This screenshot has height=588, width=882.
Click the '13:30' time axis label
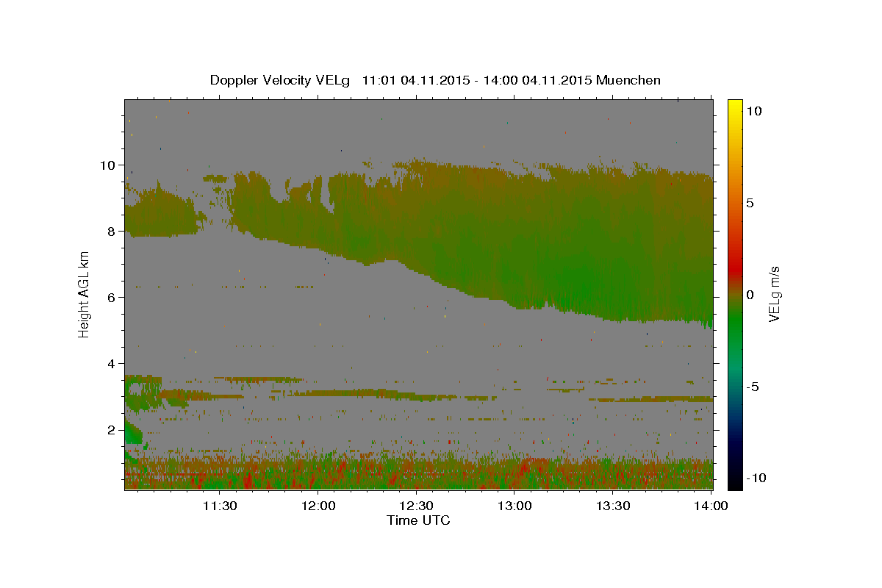[x=613, y=506]
